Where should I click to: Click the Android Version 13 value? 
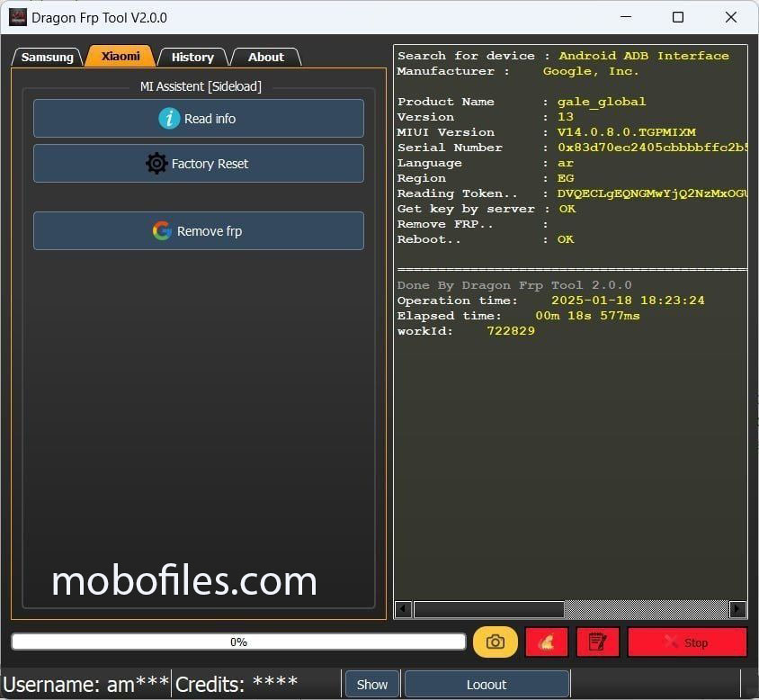tap(566, 117)
